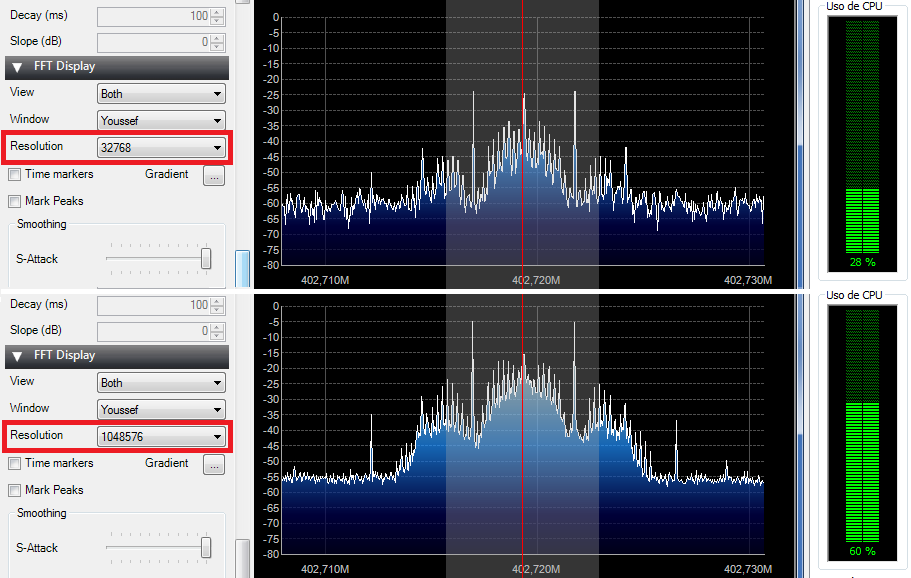Open the lower View dropdown set to Both
911x578 pixels.
pyautogui.click(x=161, y=383)
